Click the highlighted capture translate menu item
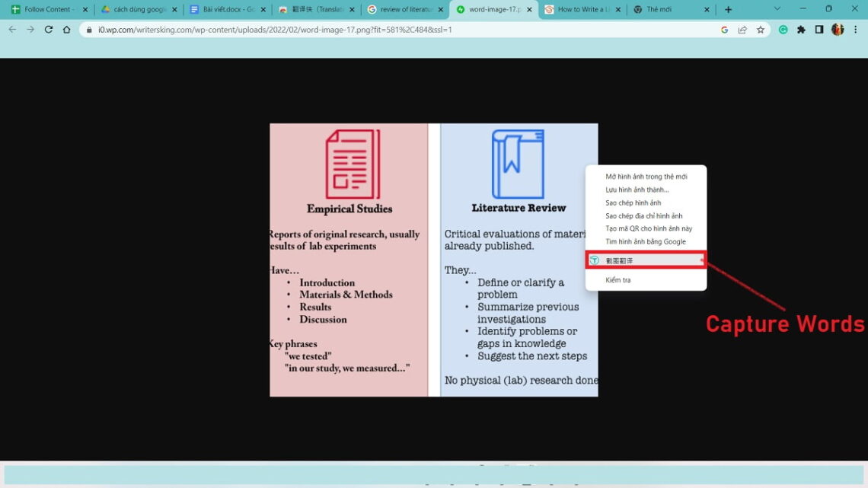 click(646, 260)
